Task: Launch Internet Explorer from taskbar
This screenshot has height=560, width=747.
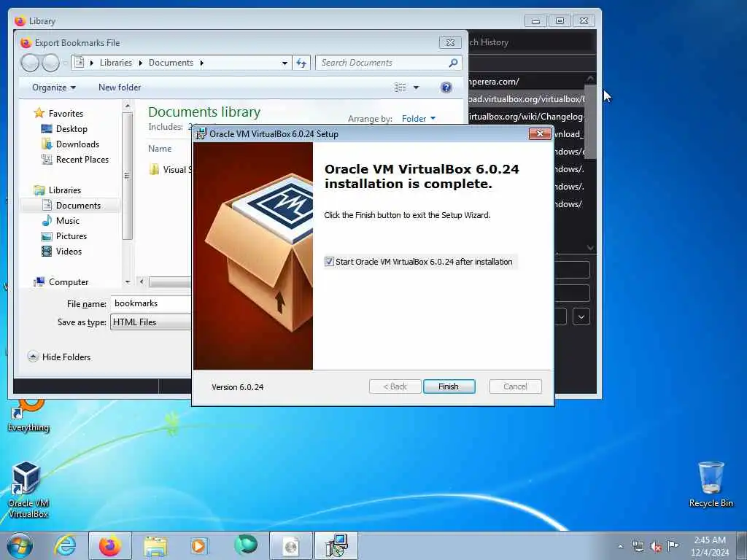Action: [65, 545]
